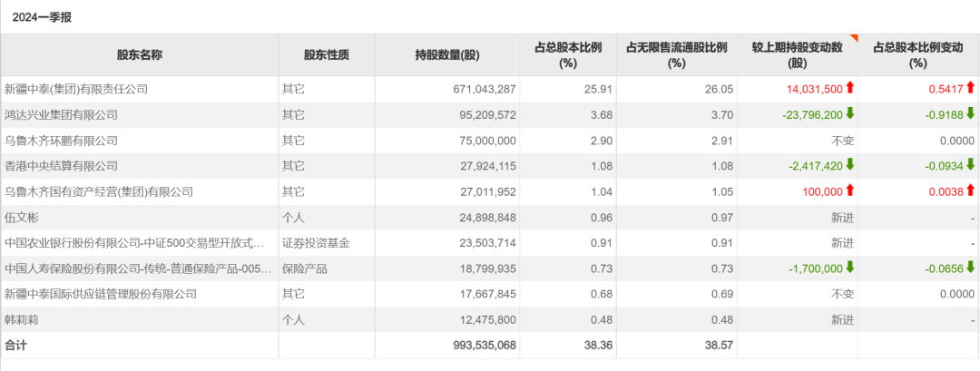Select shareholder 新疆中泰国际供应链管理股份有限公司
The image size is (980, 371).
101,294
